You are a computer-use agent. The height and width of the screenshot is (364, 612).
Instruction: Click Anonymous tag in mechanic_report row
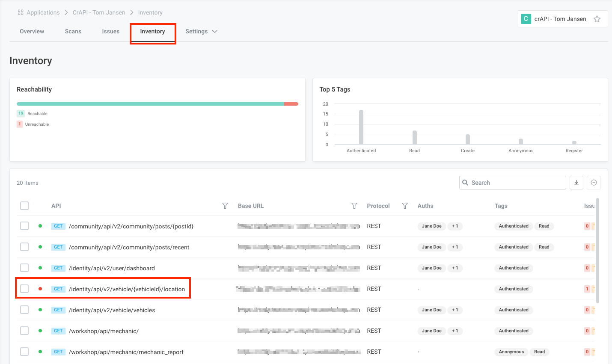point(511,352)
